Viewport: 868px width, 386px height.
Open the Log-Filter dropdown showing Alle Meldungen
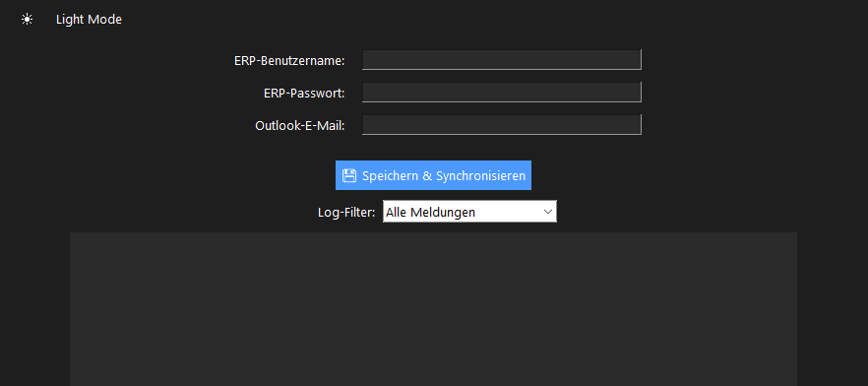469,212
